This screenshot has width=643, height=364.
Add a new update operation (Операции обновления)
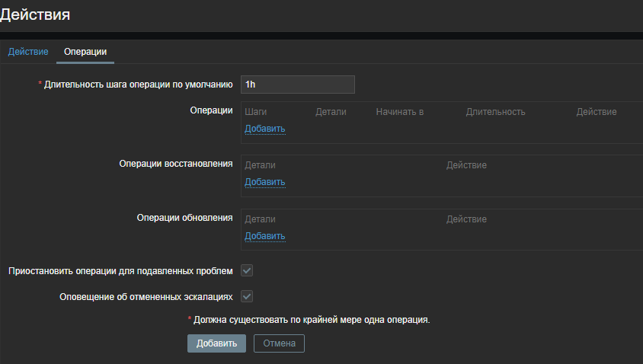[264, 236]
